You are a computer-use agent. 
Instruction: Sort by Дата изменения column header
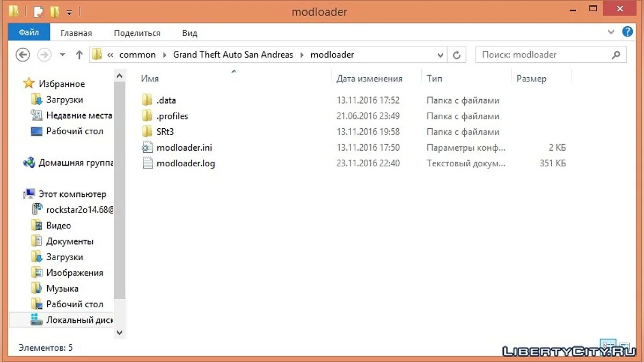point(369,78)
